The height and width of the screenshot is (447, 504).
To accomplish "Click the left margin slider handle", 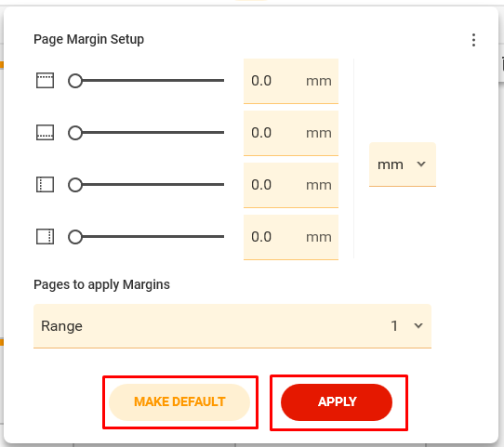I will 75,185.
